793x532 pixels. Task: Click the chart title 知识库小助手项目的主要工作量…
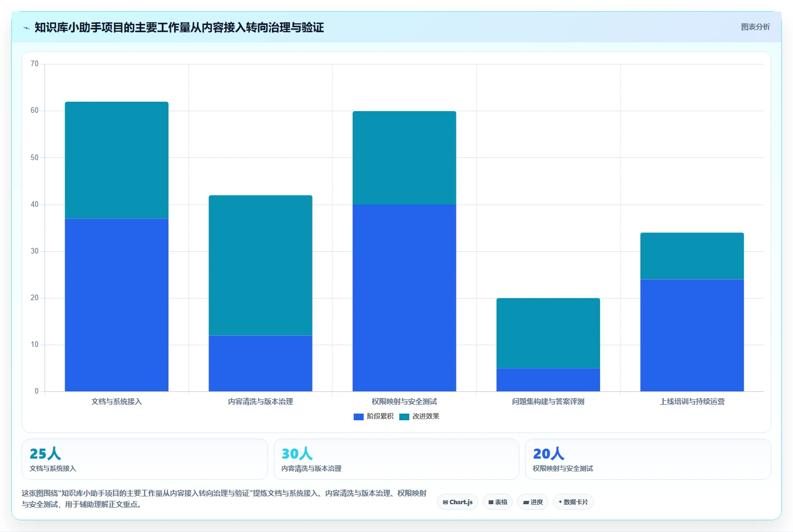tap(179, 27)
